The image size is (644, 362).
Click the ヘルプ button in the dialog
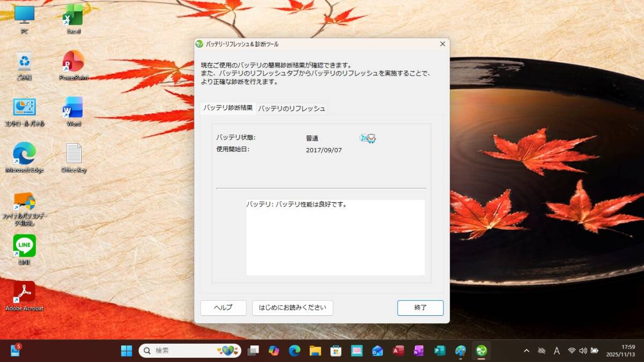[x=223, y=308]
